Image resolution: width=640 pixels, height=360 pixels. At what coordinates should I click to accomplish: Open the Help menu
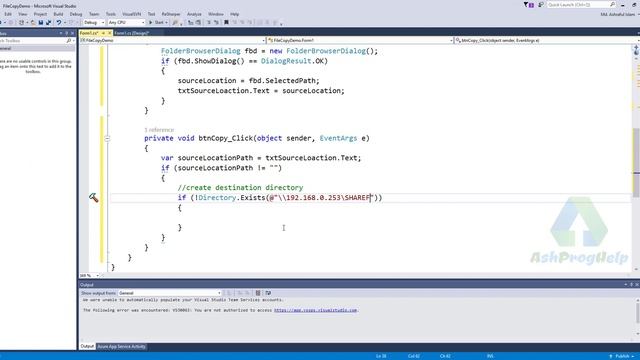[x=234, y=14]
